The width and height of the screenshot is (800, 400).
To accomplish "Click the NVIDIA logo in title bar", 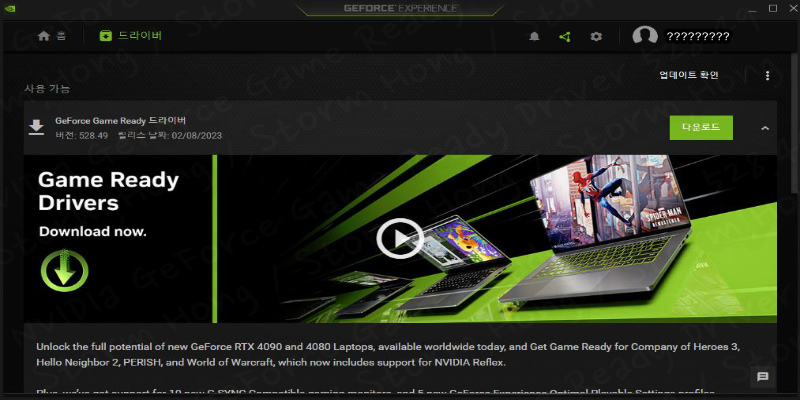I will [x=9, y=8].
